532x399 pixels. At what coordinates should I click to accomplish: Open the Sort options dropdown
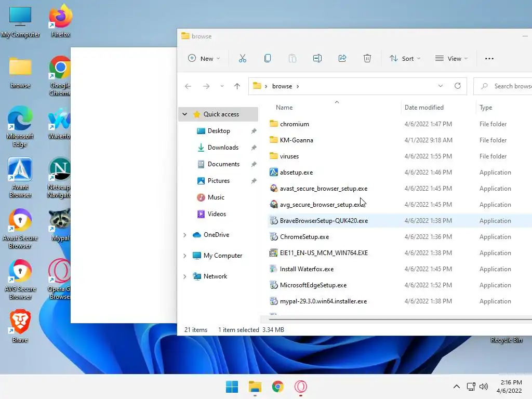click(x=405, y=58)
